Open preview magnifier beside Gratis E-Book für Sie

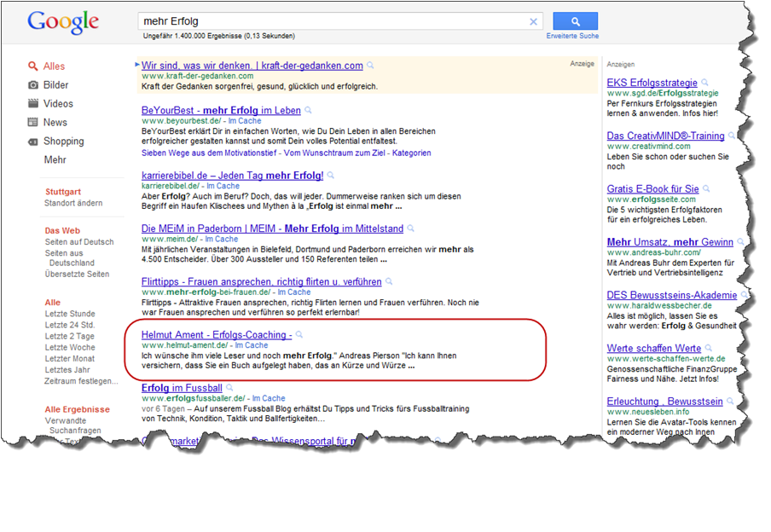click(706, 188)
